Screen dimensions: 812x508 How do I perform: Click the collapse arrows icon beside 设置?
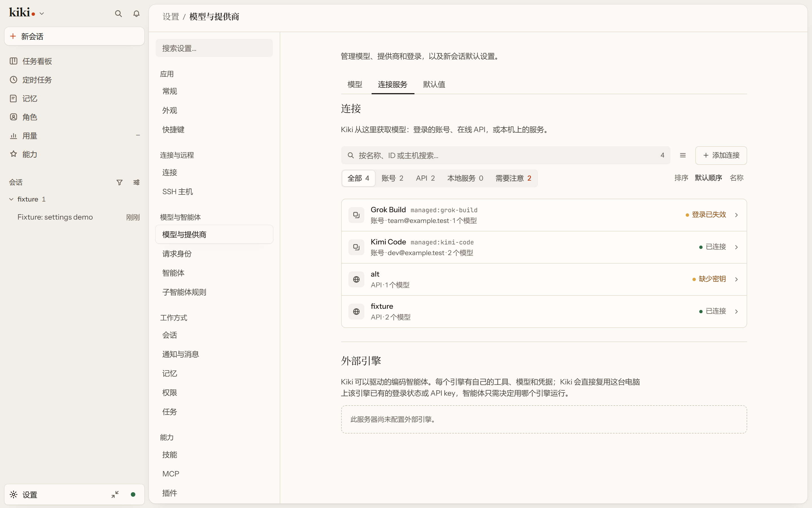click(x=115, y=494)
